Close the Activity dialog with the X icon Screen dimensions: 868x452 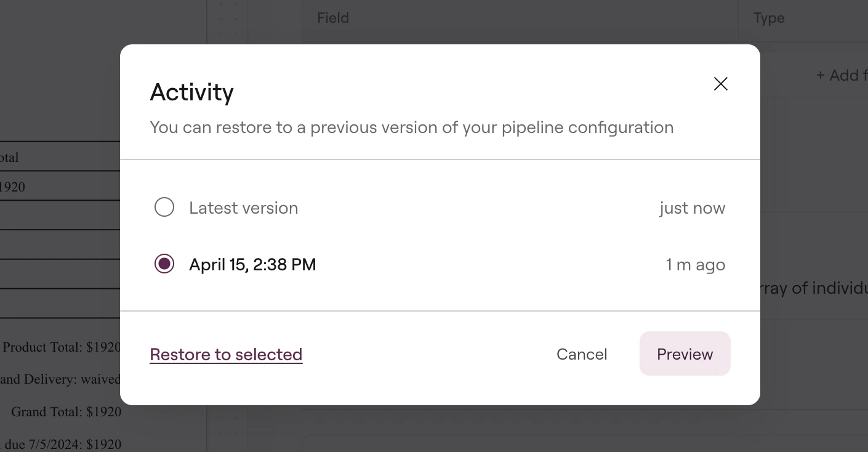[720, 84]
